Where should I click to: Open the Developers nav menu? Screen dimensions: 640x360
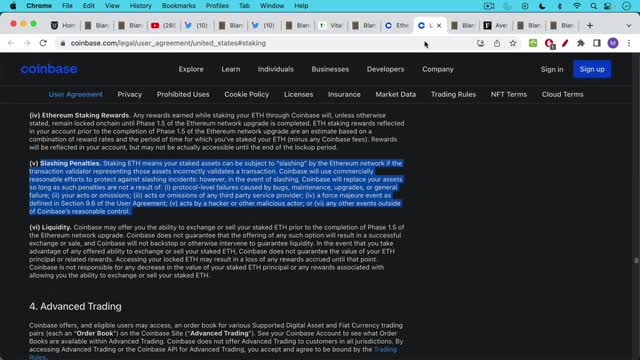[385, 69]
